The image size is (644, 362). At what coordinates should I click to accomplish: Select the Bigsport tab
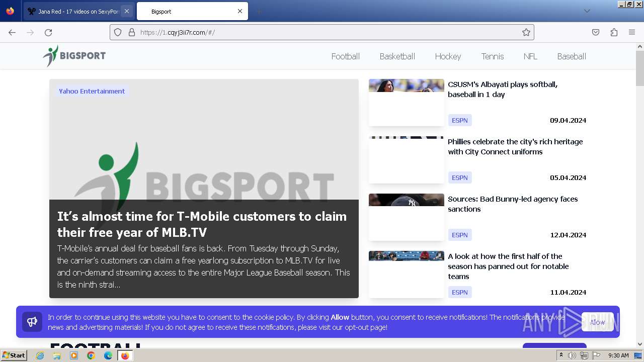point(192,11)
